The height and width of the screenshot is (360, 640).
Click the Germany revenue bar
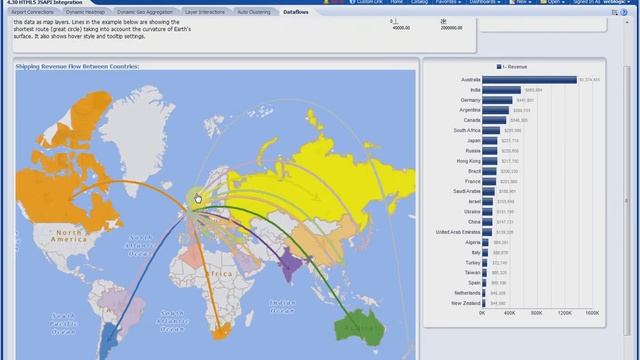click(497, 100)
